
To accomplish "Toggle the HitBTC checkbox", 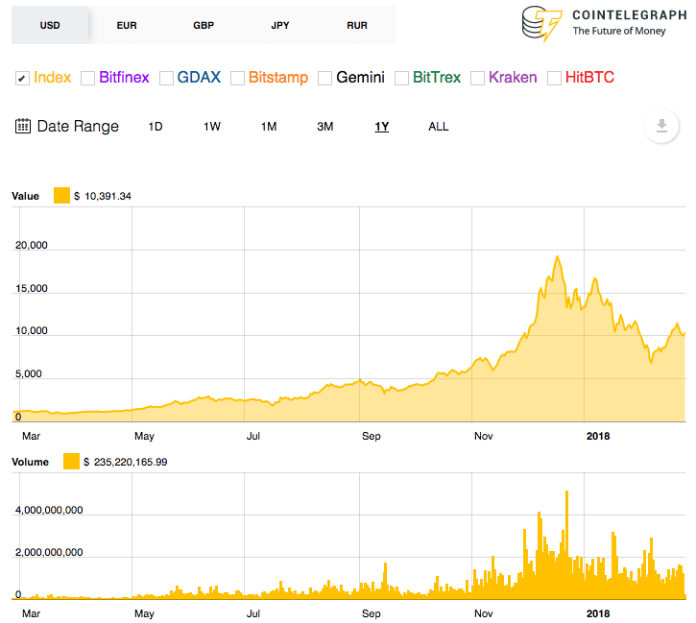I will [554, 78].
